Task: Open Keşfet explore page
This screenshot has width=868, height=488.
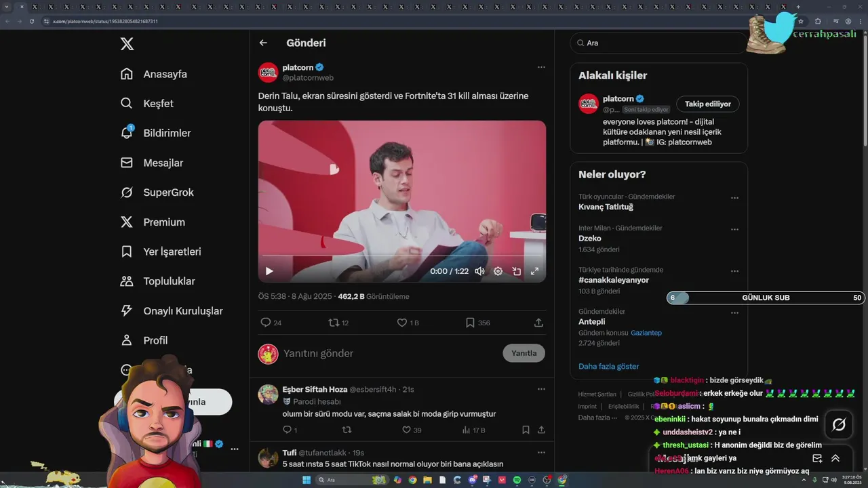Action: tap(147, 104)
